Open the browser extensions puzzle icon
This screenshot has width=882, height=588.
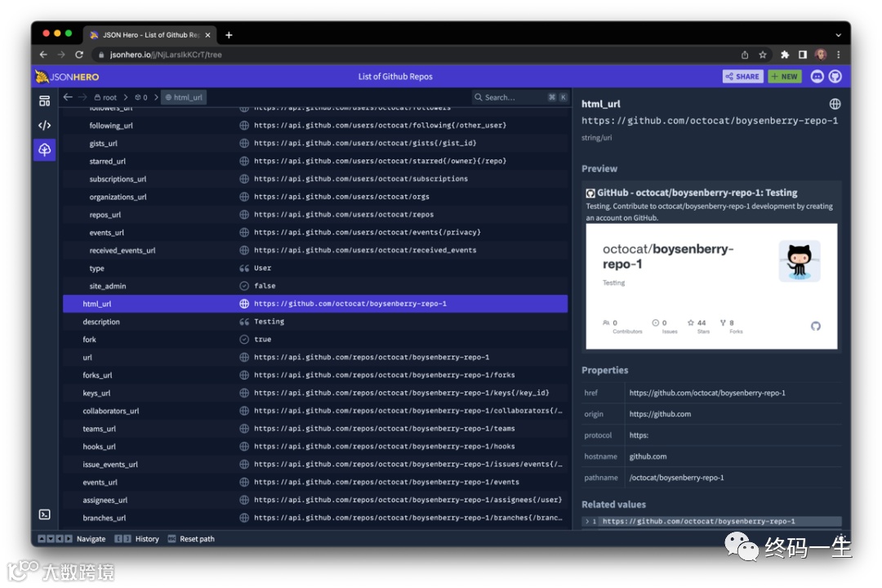[785, 55]
